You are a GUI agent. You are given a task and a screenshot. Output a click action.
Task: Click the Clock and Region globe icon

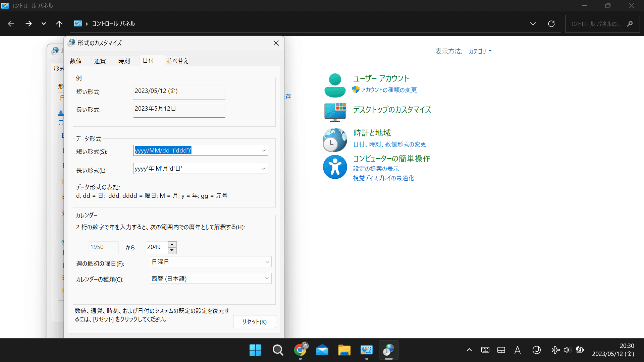click(335, 139)
